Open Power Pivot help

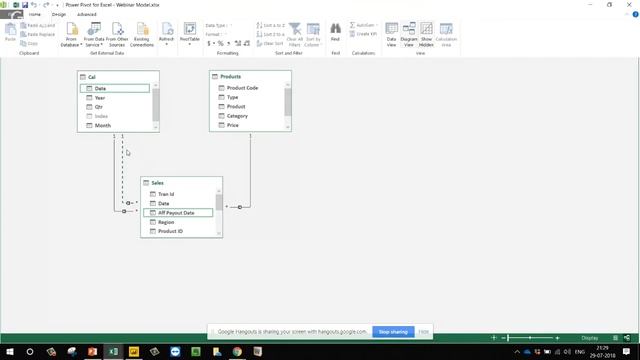636,14
